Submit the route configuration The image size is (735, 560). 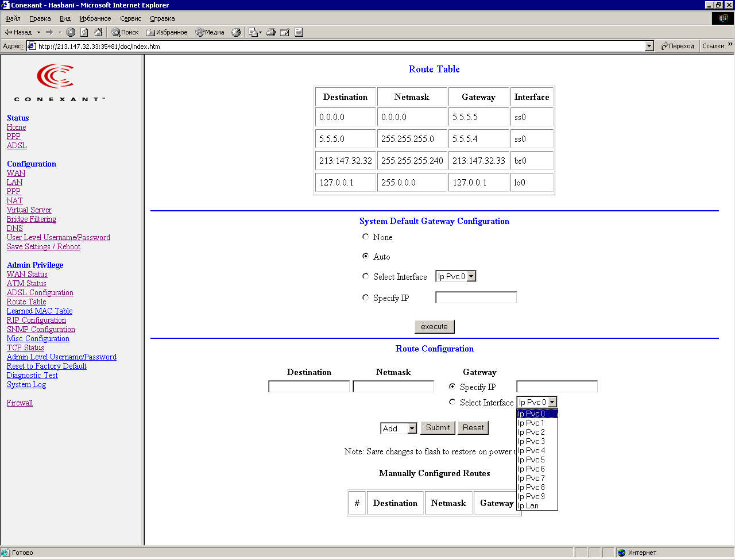[438, 428]
